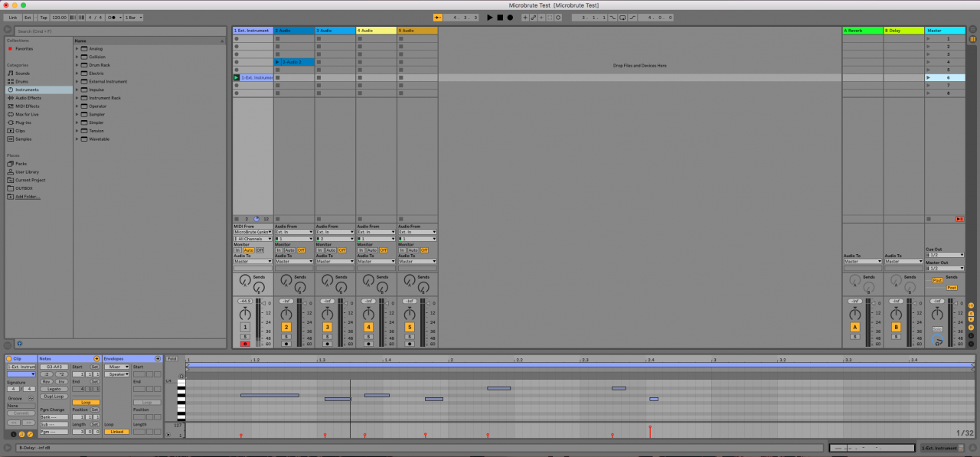The image size is (980, 457).
Task: Open Max for Live category
Action: coord(27,114)
